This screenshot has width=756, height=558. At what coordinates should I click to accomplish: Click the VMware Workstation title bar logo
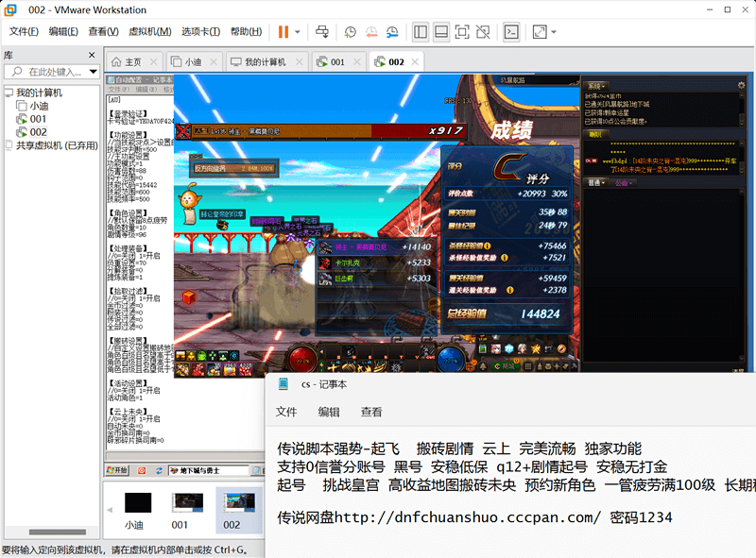[x=10, y=9]
